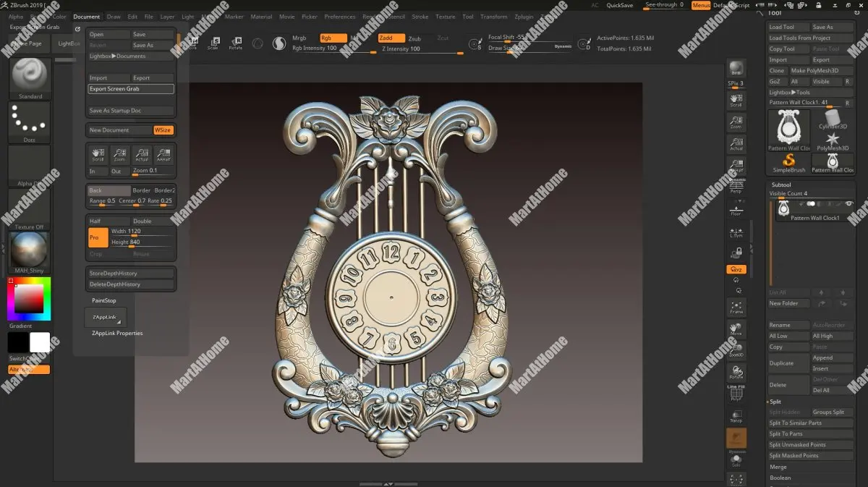Open the Document menu
This screenshot has width=868, height=487.
click(x=87, y=17)
